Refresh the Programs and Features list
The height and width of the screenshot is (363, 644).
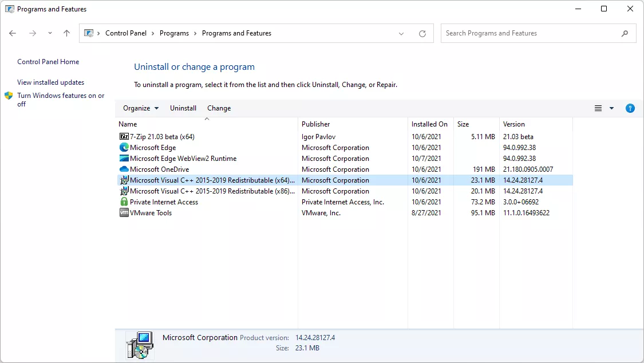[422, 34]
